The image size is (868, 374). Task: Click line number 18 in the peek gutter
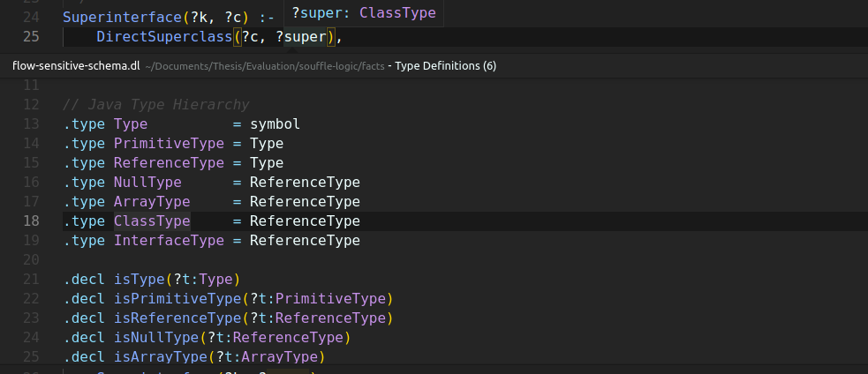coord(31,221)
